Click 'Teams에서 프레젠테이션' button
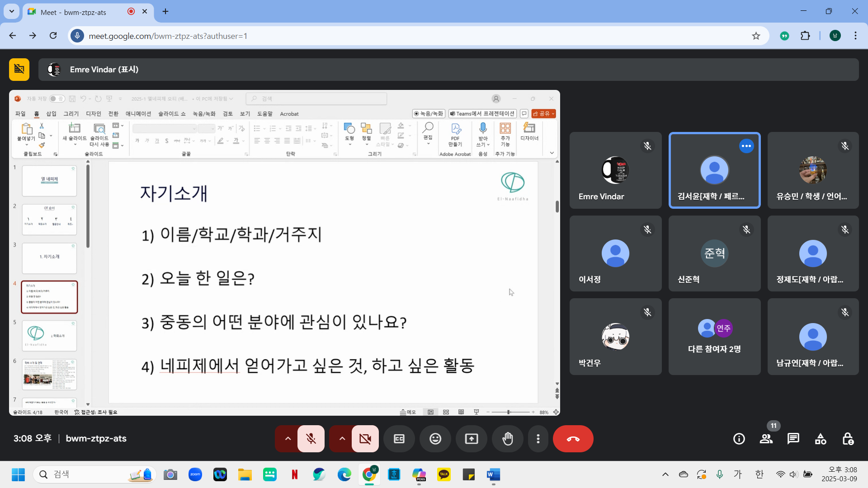Viewport: 868px width, 488px height. 482,114
